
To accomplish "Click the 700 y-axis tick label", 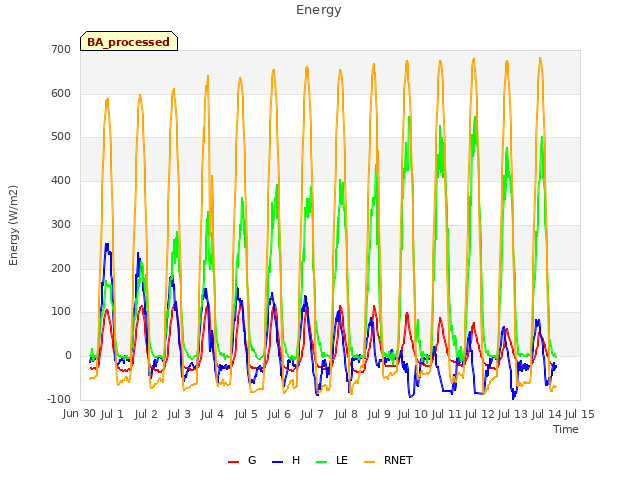I will pyautogui.click(x=61, y=49).
